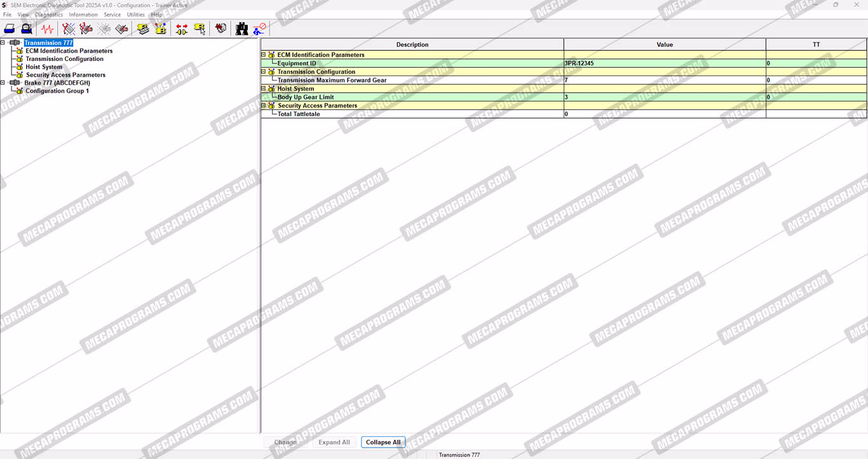Image resolution: width=868 pixels, height=459 pixels.
Task: Collapse the Brake 777 (ABCDEFGH) tree node
Action: pos(3,83)
